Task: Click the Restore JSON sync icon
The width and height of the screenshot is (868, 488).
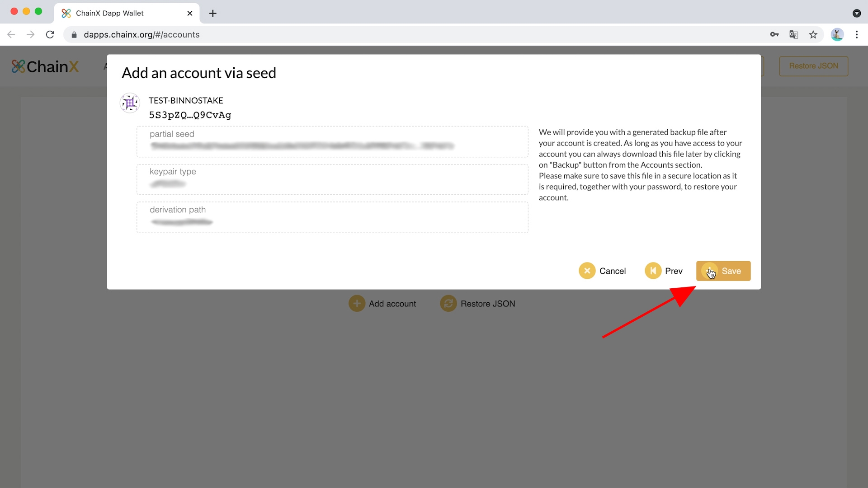Action: click(448, 304)
